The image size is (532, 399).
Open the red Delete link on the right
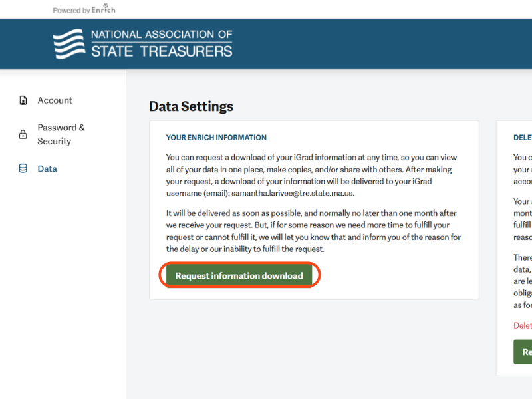[x=523, y=325]
